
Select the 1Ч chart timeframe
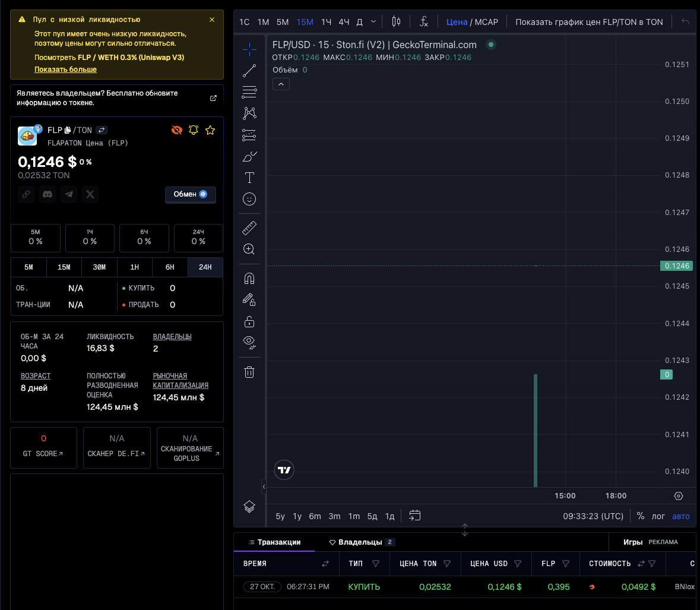tap(327, 22)
